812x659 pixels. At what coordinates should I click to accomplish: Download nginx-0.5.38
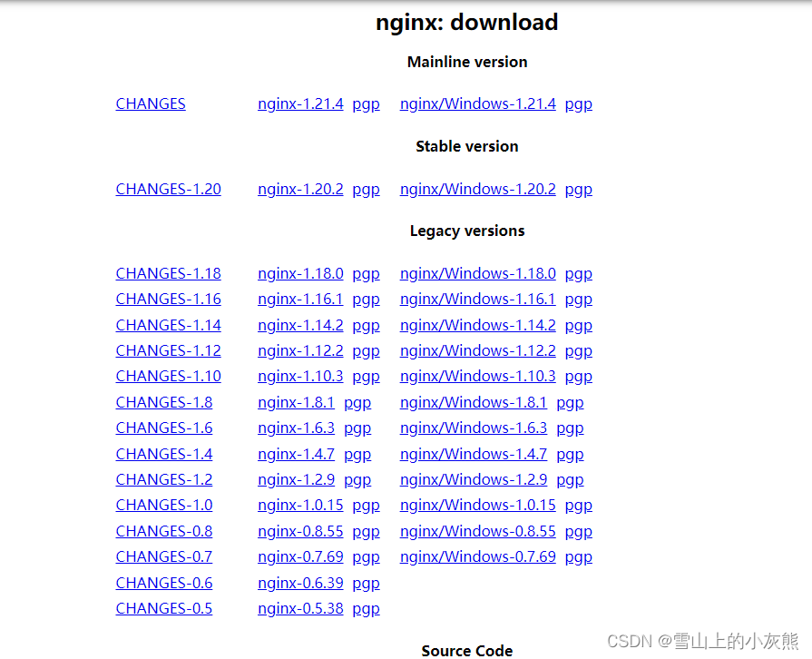click(300, 609)
